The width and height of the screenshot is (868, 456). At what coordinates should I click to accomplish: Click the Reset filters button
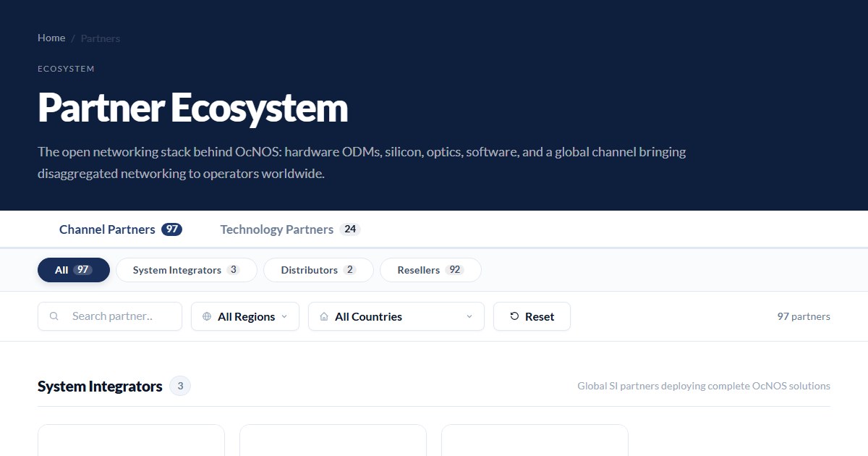[532, 316]
